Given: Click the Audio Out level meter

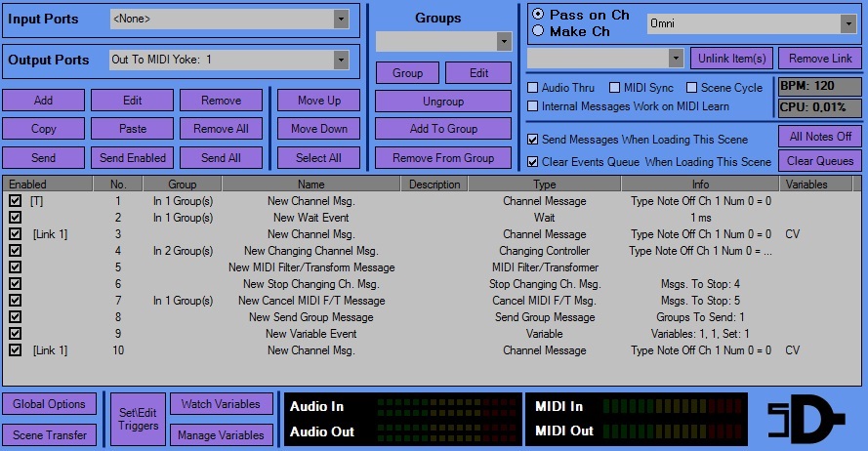Looking at the screenshot, I should click(447, 431).
